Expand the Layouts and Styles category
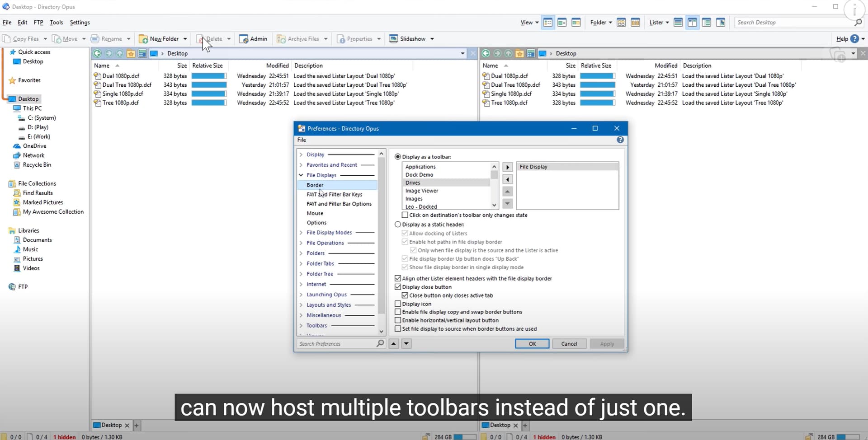The width and height of the screenshot is (868, 440). (301, 305)
